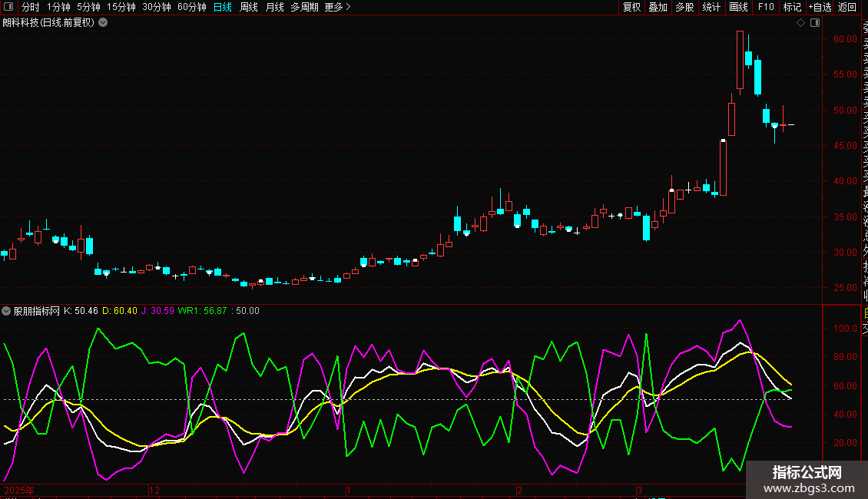Expand the 股朋指标网 indicator dropdown arrow
The image size is (868, 499).
(x=7, y=311)
